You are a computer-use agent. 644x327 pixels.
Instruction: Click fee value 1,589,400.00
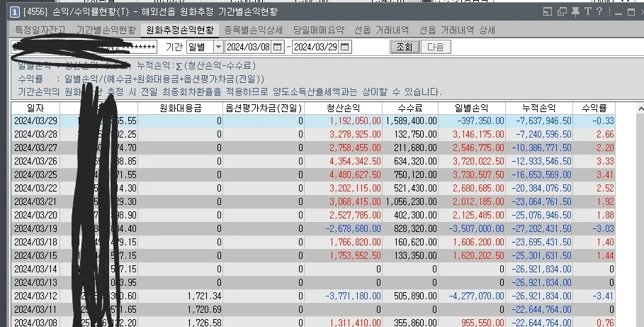click(x=411, y=121)
